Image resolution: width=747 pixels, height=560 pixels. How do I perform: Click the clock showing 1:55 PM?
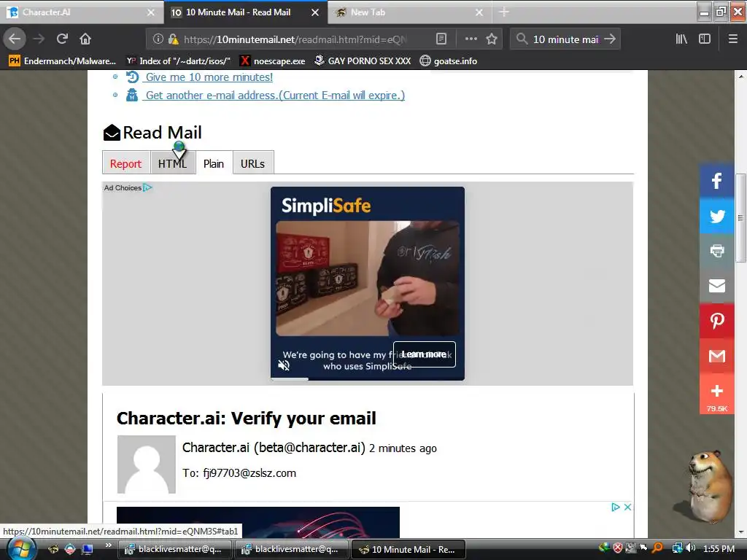coord(719,548)
